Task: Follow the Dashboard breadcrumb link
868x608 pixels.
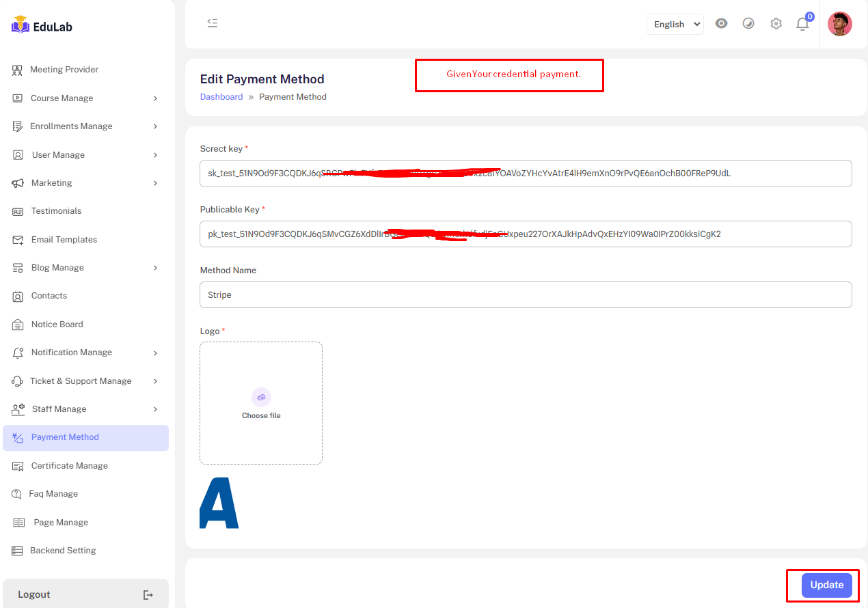Action: click(221, 97)
